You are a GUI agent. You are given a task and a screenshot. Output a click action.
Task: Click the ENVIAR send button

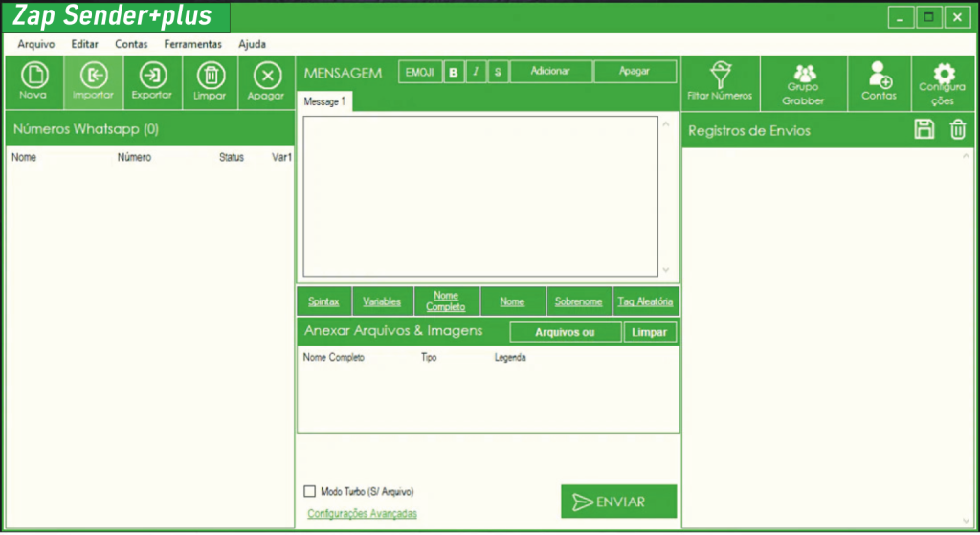tap(619, 502)
